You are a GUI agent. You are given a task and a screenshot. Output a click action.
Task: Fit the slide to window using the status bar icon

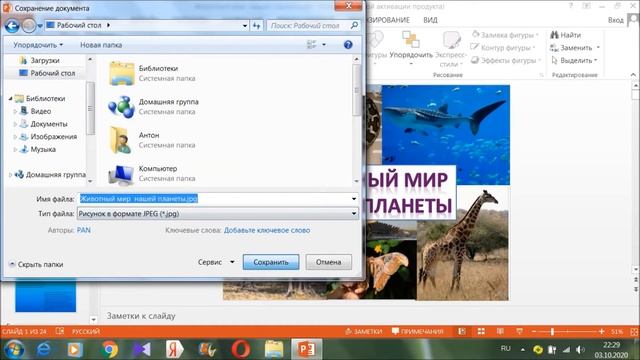coord(634,331)
